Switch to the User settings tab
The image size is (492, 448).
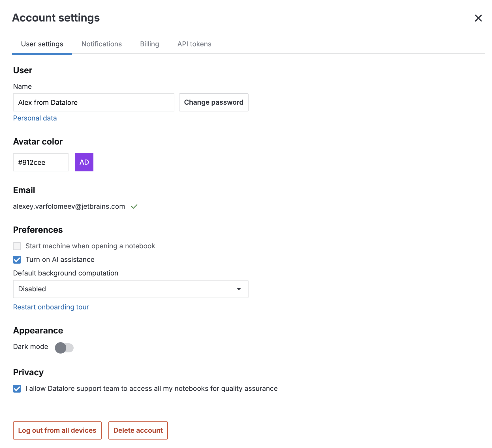(42, 44)
